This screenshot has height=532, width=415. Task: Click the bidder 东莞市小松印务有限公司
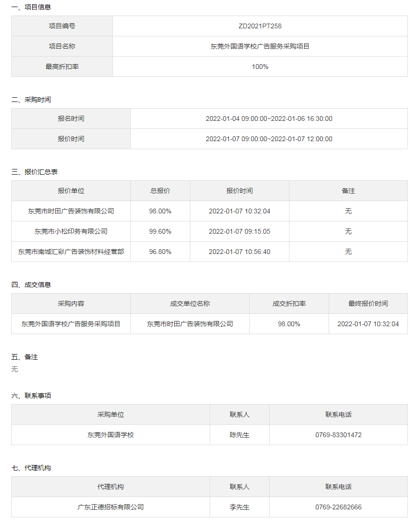(x=71, y=232)
